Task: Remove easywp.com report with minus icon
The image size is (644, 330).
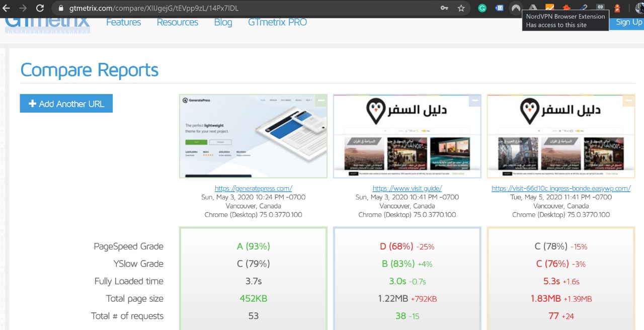Action: point(628,101)
